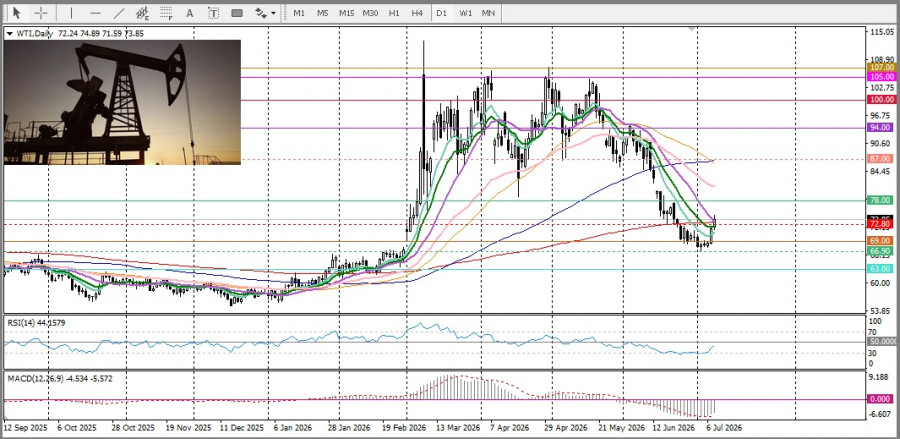This screenshot has height=439, width=900.
Task: Activate the crosshair tool
Action: click(x=41, y=13)
